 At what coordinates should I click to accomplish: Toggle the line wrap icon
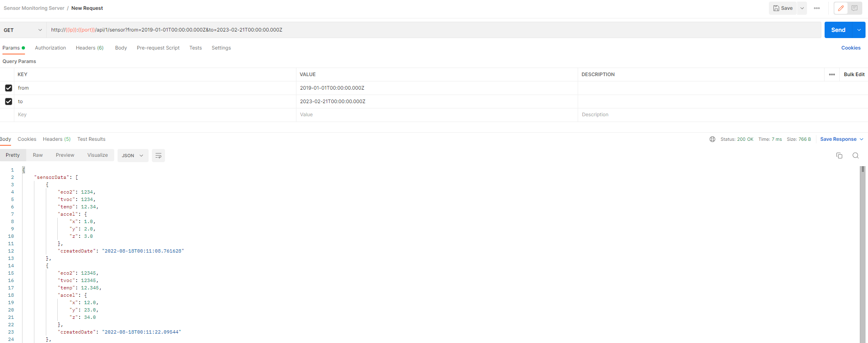click(x=158, y=156)
